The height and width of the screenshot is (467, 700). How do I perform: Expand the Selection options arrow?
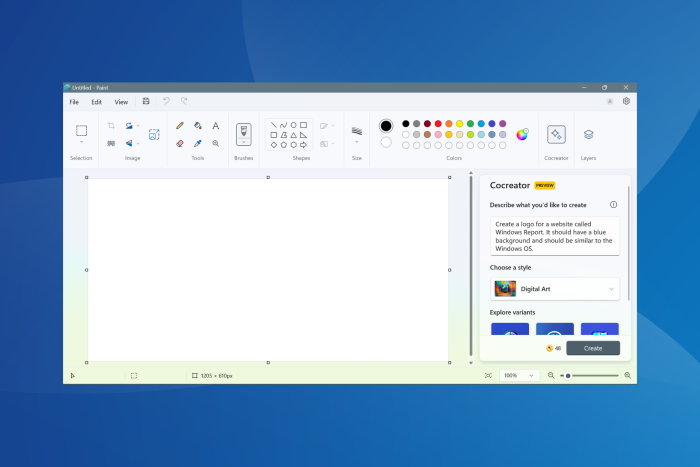point(81,142)
